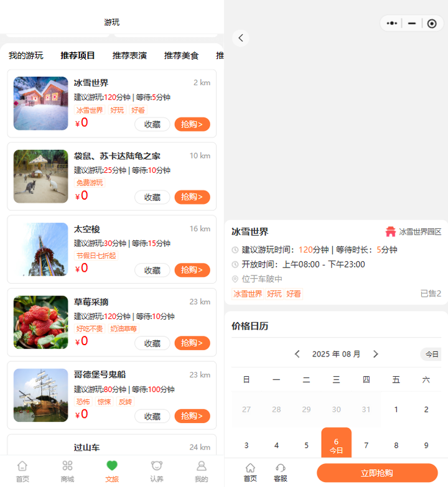Click 抢购 for 哥德堡号鬼船
This screenshot has height=487, width=448.
[192, 416]
